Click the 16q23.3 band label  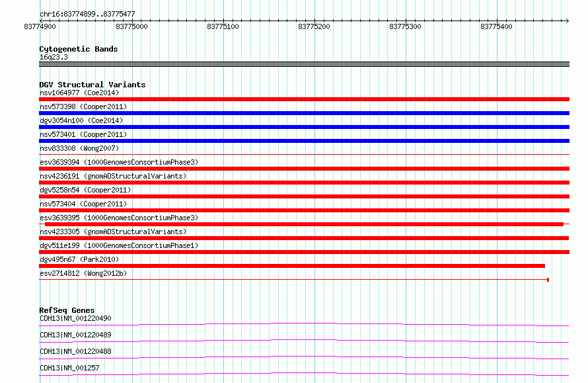click(54, 57)
